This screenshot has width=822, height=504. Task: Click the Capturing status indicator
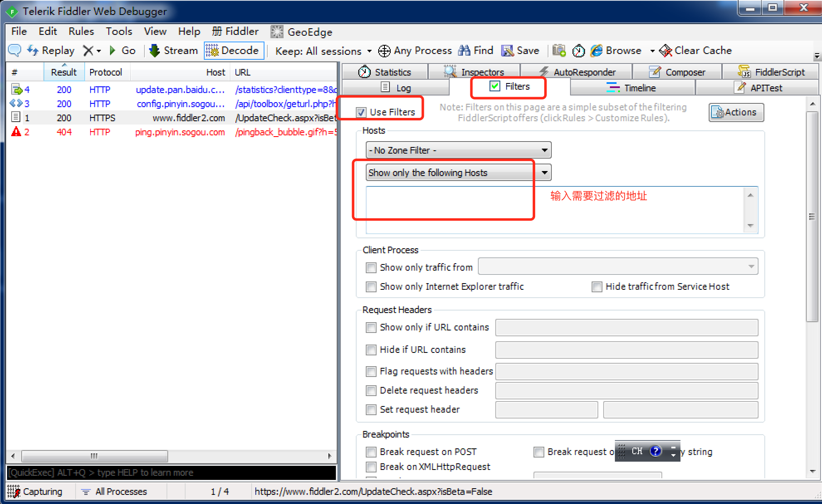click(35, 492)
